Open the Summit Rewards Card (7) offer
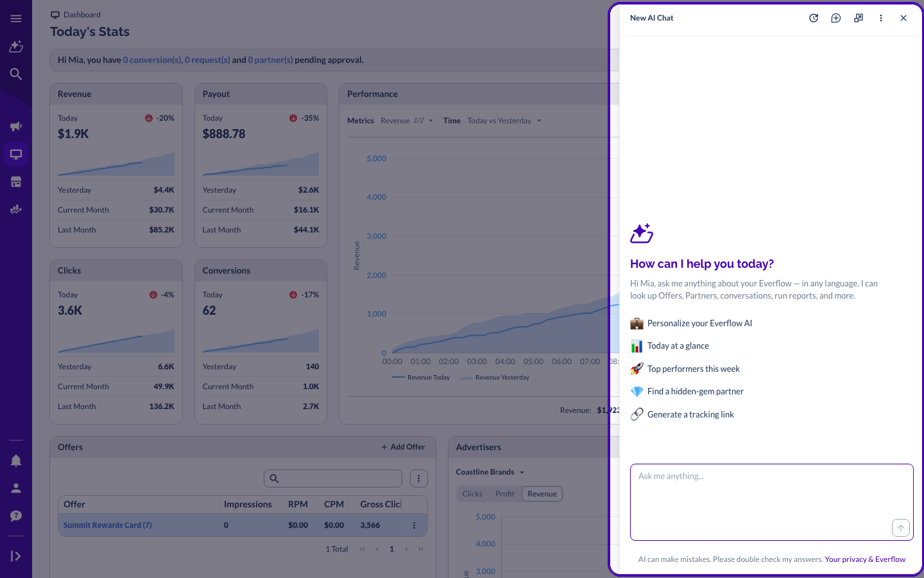Image resolution: width=924 pixels, height=578 pixels. pyautogui.click(x=107, y=525)
